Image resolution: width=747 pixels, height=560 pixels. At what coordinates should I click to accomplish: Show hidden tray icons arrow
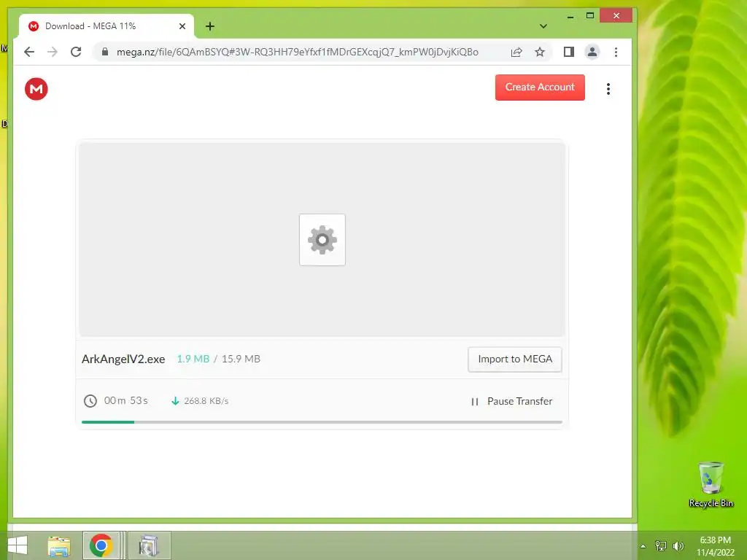coord(643,546)
